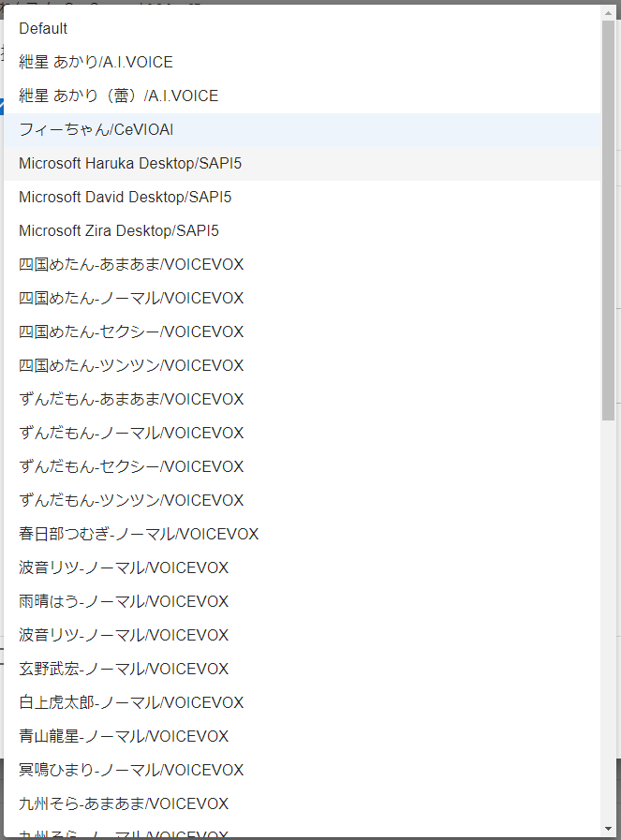Pick 青山龍星-ノーマル/VOICEVOX option
The image size is (621, 840).
[124, 737]
